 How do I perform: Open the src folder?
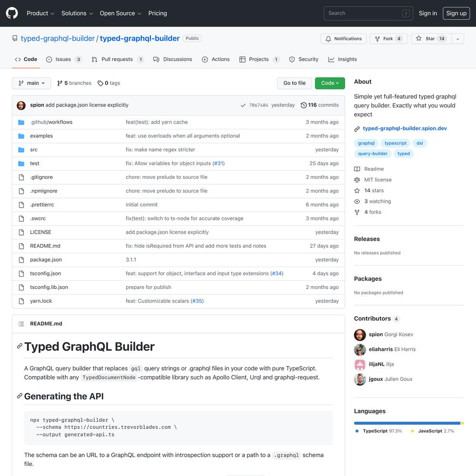(x=34, y=149)
